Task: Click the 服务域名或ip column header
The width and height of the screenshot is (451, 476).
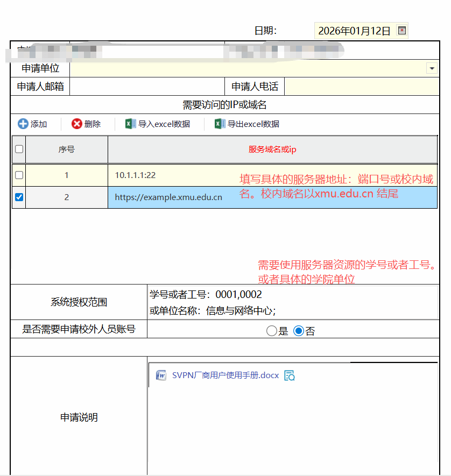Action: click(272, 150)
